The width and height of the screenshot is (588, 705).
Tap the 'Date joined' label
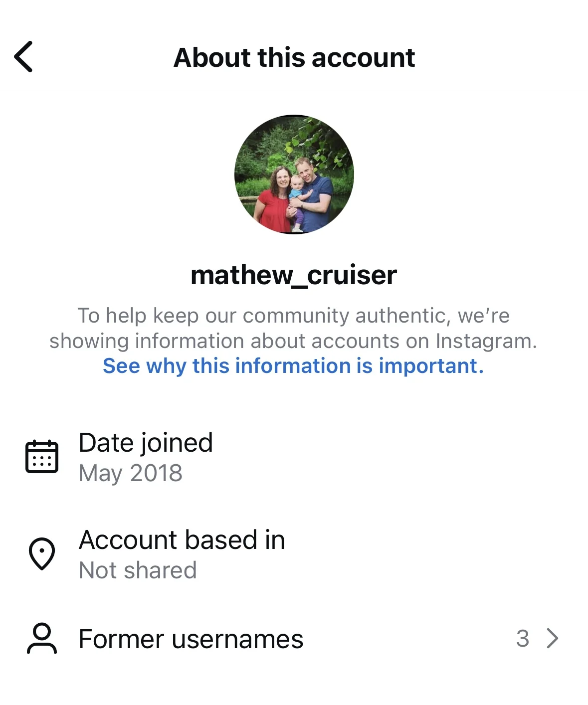coord(146,443)
